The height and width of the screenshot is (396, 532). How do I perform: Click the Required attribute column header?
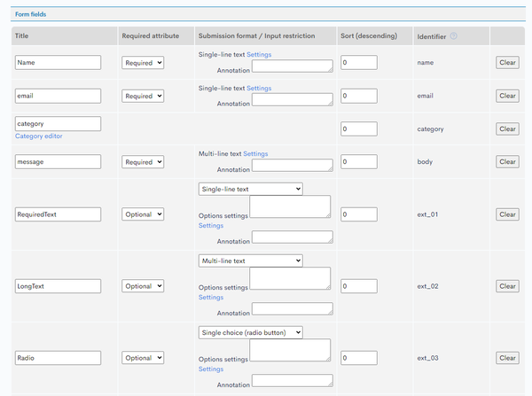point(151,35)
